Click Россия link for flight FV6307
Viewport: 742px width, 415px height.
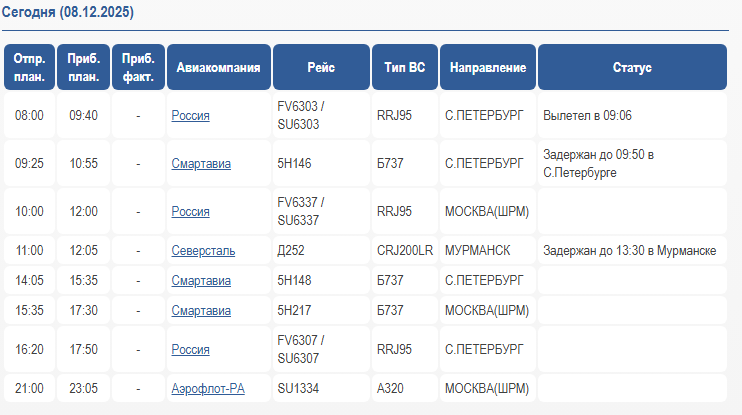[190, 349]
